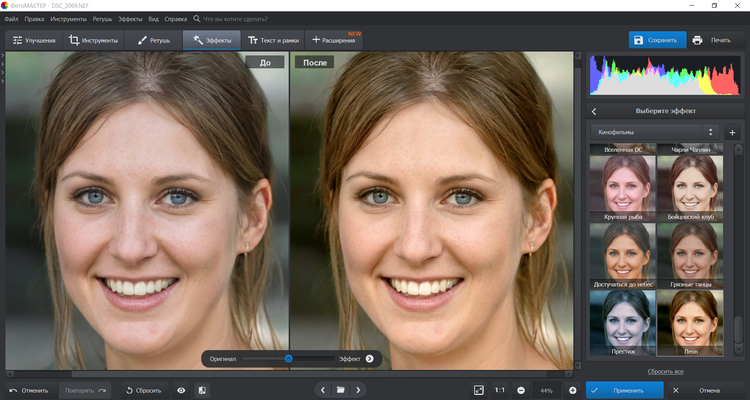Viewport: 750px width, 400px height.
Task: Click the Сбросить reset icon
Action: (143, 390)
